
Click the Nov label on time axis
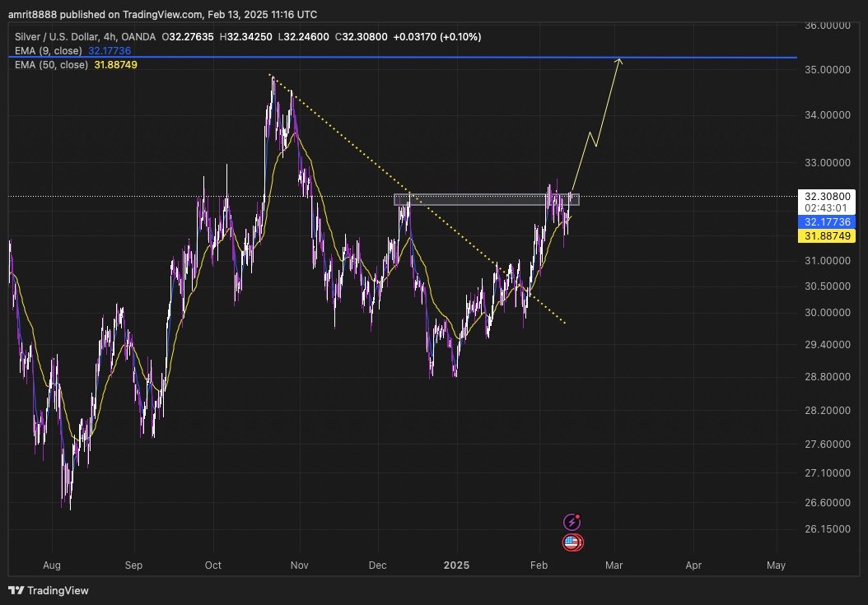300,565
